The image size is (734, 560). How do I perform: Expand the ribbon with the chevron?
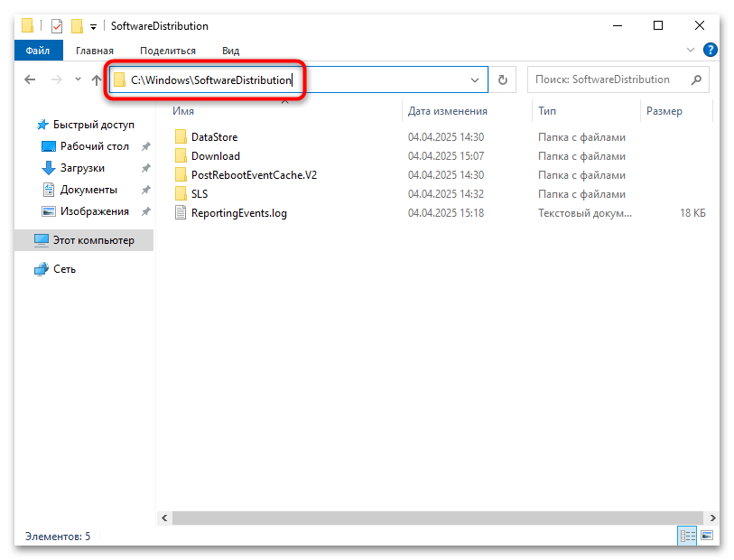coord(691,50)
